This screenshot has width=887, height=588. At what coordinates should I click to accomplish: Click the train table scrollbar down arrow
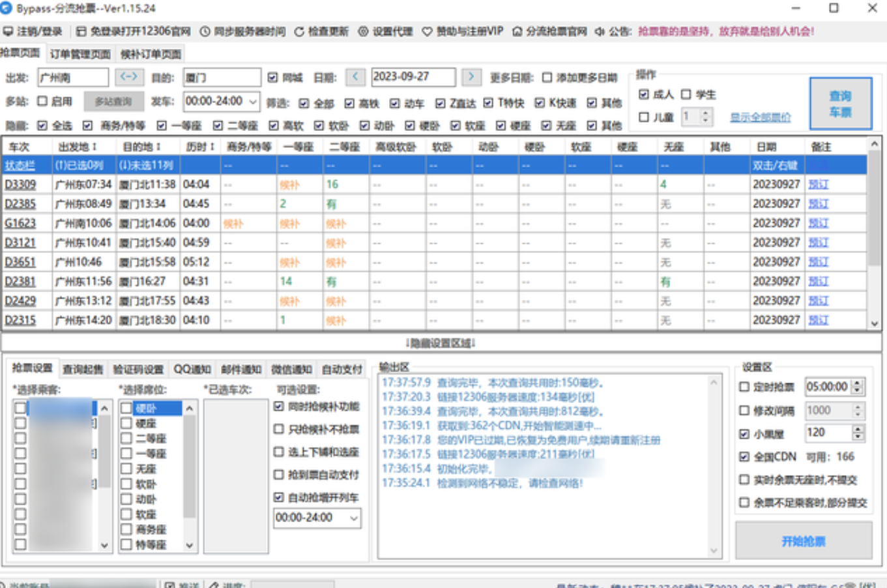(875, 323)
